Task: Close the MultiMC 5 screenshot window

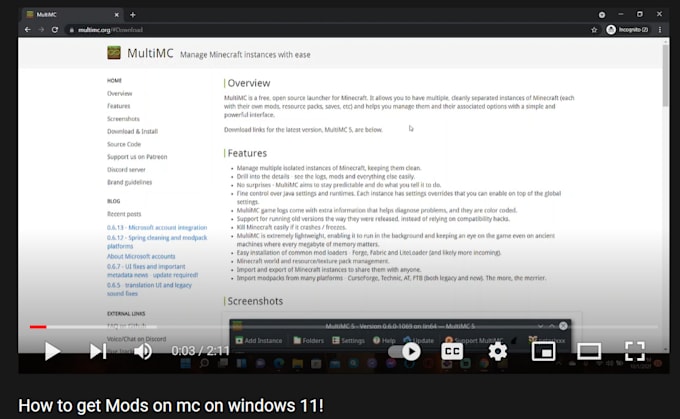Action: (x=563, y=326)
